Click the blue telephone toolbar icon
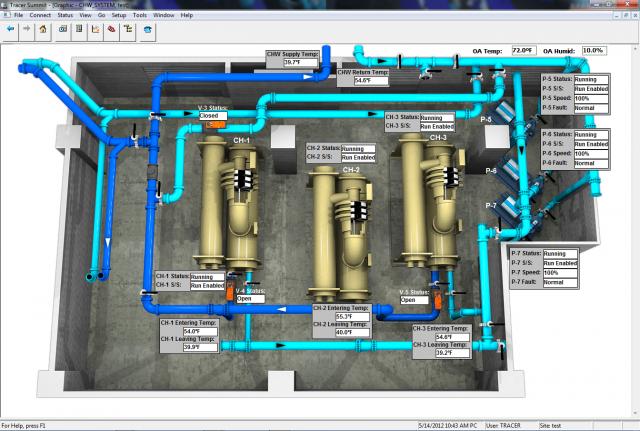Viewport: 640px width, 431px height. click(147, 29)
